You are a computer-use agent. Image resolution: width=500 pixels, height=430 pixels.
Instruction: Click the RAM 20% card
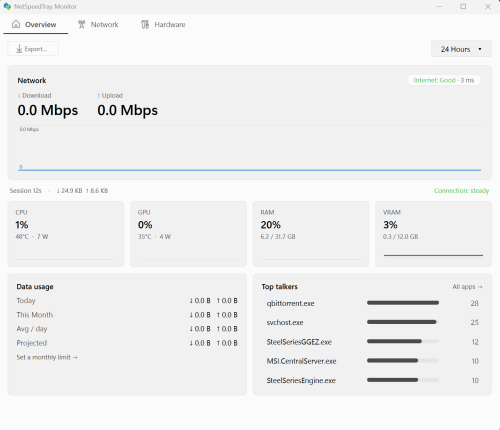coord(311,234)
